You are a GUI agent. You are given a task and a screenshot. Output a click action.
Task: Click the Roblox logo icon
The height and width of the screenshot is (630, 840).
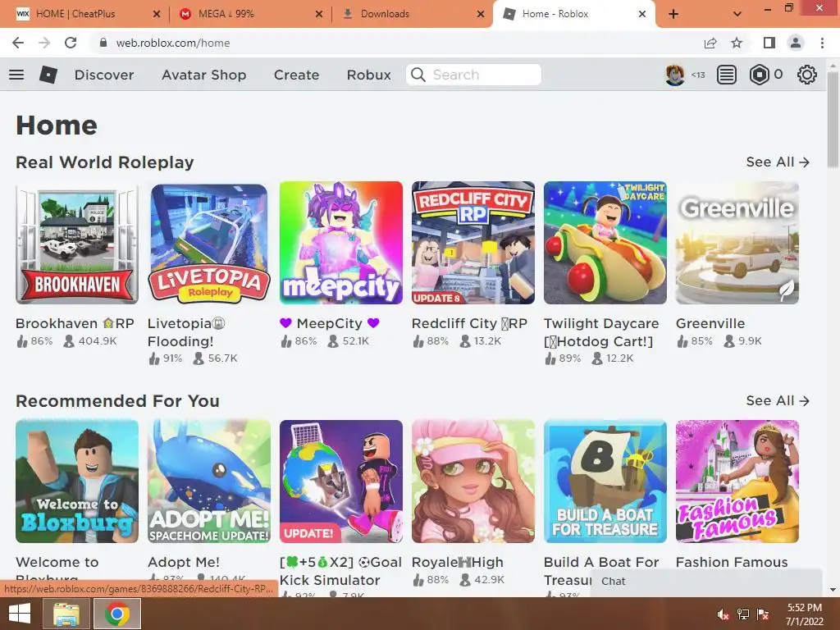tap(48, 75)
